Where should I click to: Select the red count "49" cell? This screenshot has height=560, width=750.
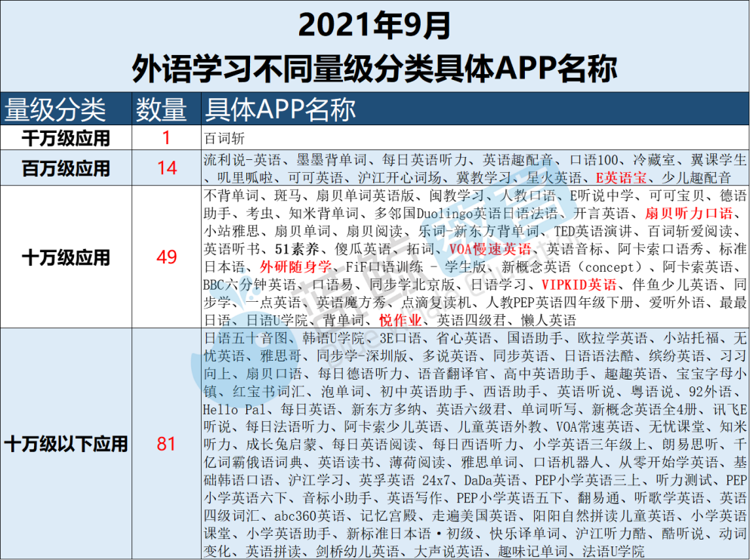(x=166, y=257)
